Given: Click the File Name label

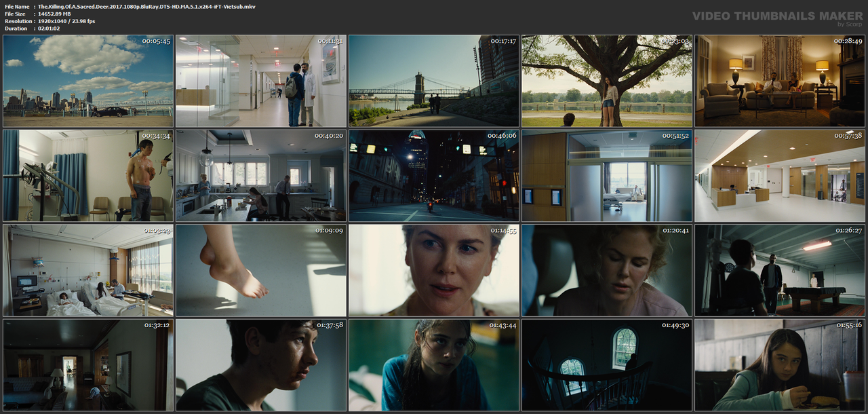Looking at the screenshot, I should pyautogui.click(x=17, y=6).
